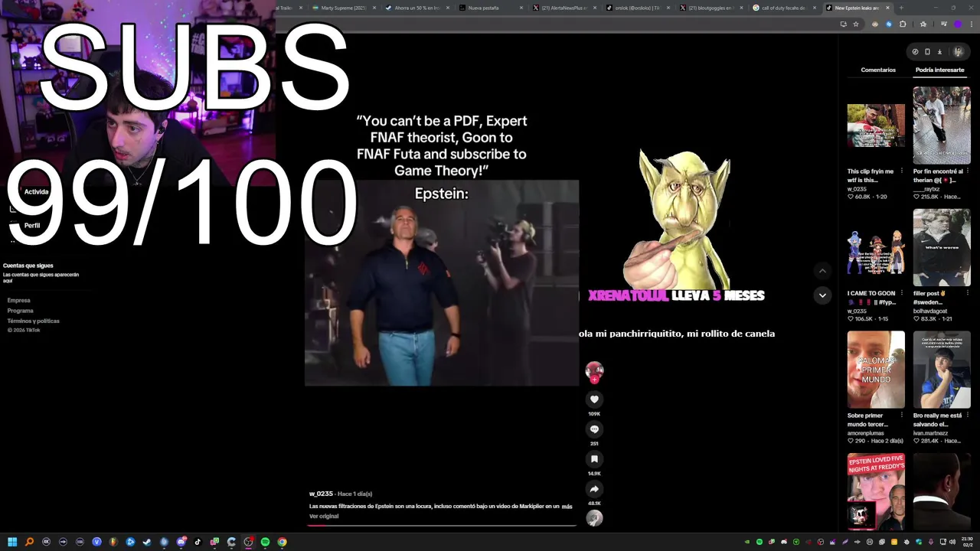Open options menu for 'This clip fryin me'
Screen dimensions: 980x551
click(x=901, y=171)
